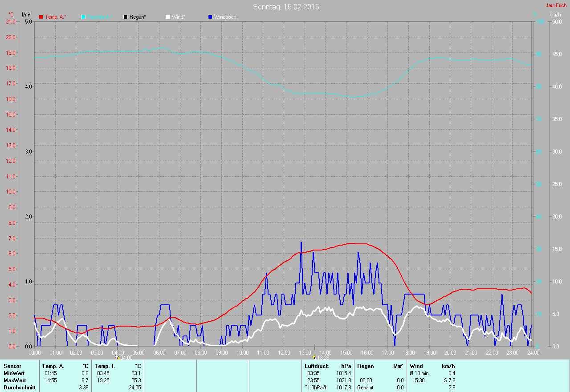Viewport: 570px width, 392px height.
Task: Click the °C axis unit label
Action: (11, 15)
